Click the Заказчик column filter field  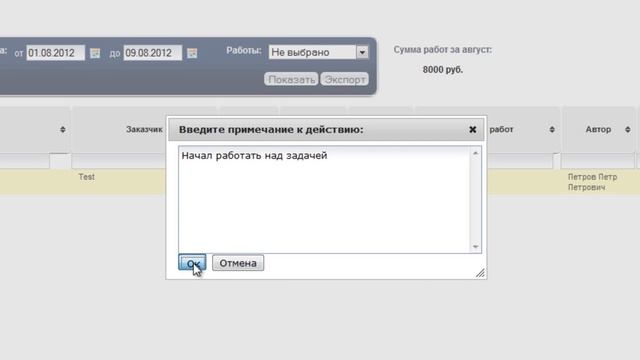click(119, 161)
